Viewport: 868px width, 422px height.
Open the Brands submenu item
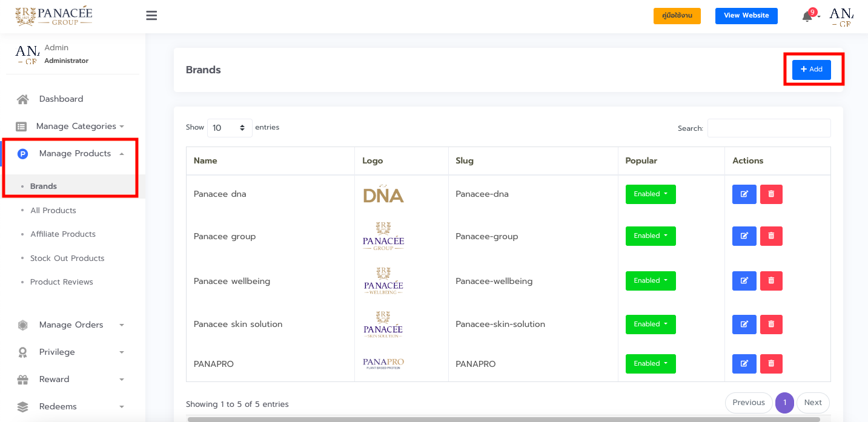pyautogui.click(x=44, y=186)
